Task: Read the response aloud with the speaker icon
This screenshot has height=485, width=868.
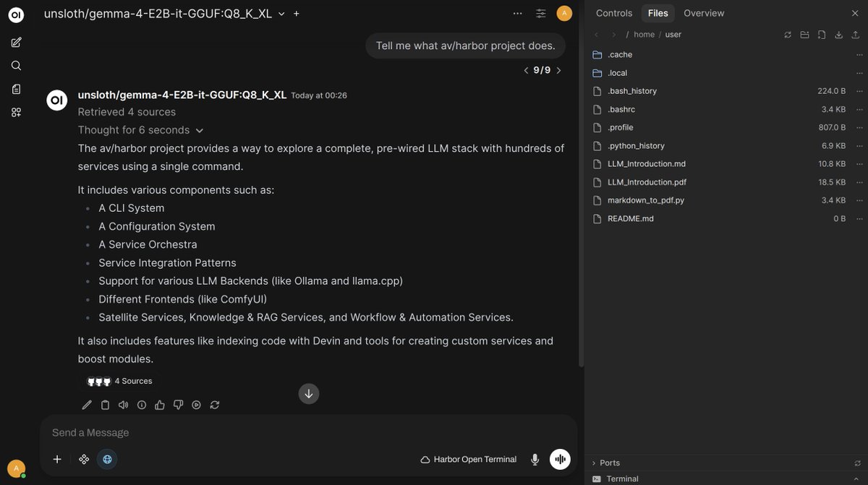Action: pos(123,404)
